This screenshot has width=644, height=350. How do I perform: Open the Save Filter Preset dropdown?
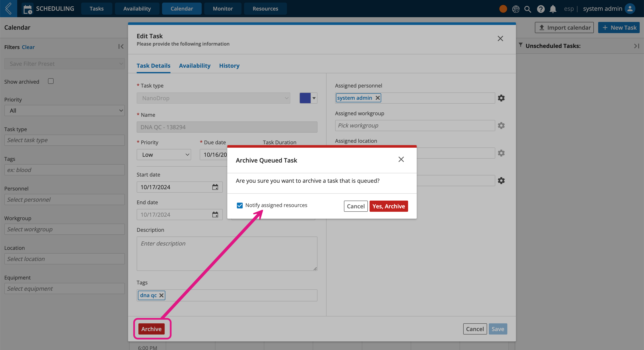[x=65, y=64]
